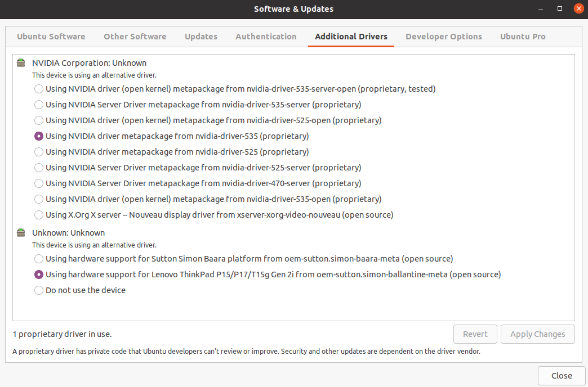Click alternative driver note under Unknown: Unknown
This screenshot has width=588, height=387.
coord(94,245)
